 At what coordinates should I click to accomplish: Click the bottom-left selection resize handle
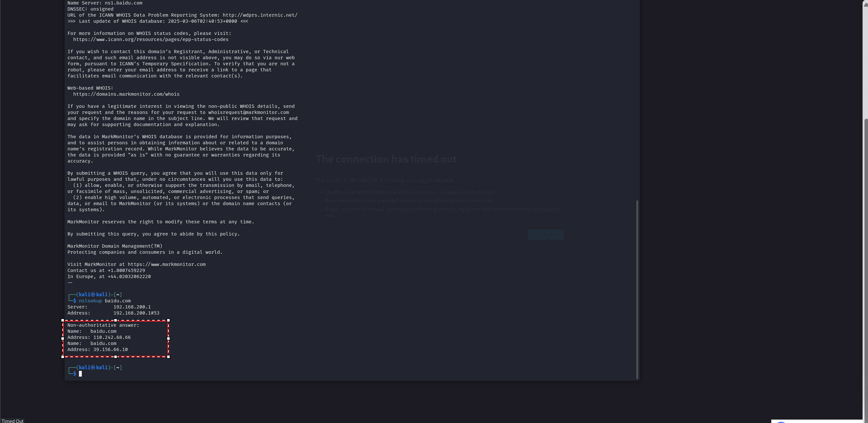[63, 356]
